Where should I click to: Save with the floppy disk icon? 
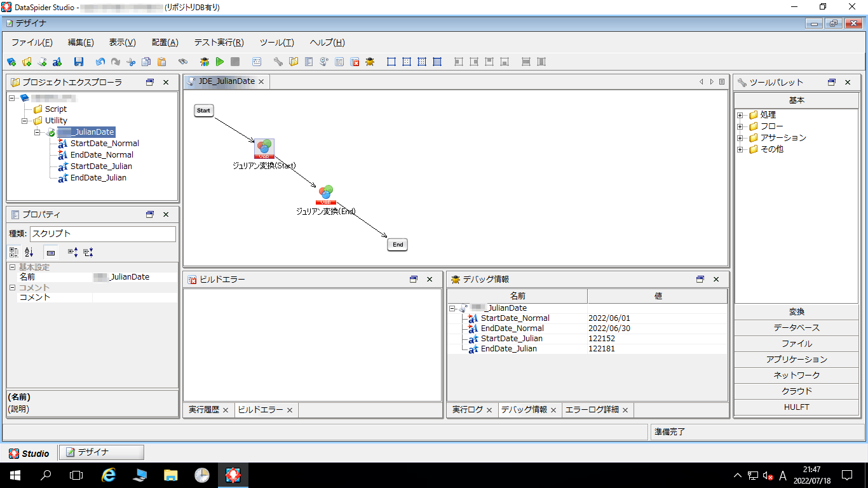(79, 62)
